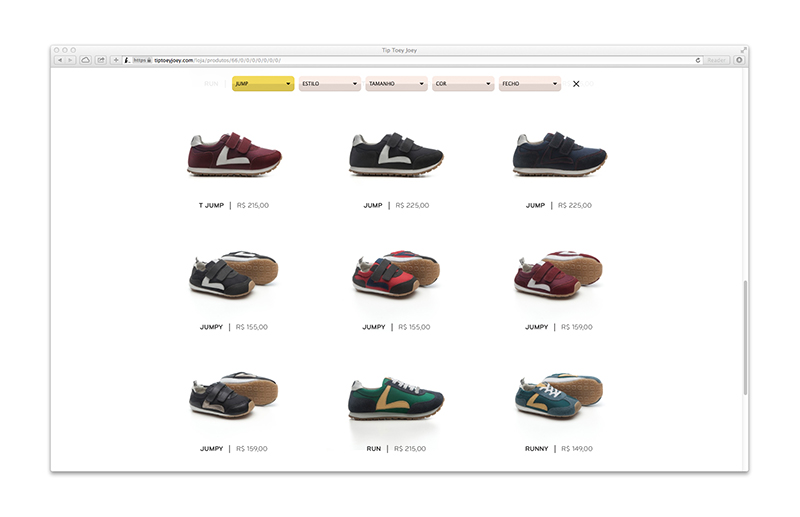The width and height of the screenshot is (800, 517).
Task: Open the navy JUMP shoe image
Action: (559, 155)
